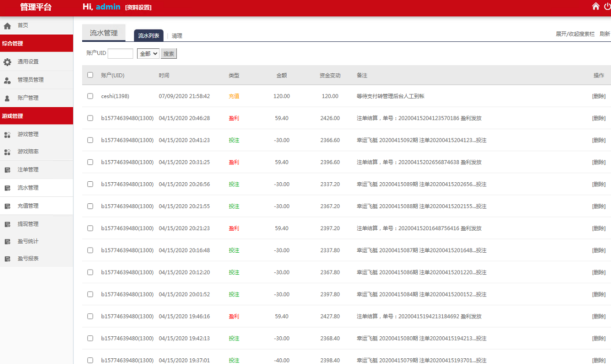
Task: Click the 删除 link for ceshi(1398)
Action: tap(598, 96)
